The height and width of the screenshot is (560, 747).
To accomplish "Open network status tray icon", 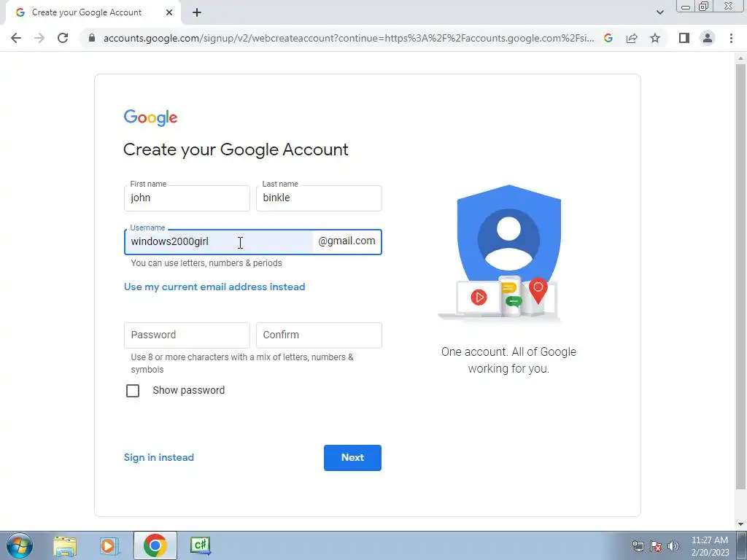I will pos(638,546).
